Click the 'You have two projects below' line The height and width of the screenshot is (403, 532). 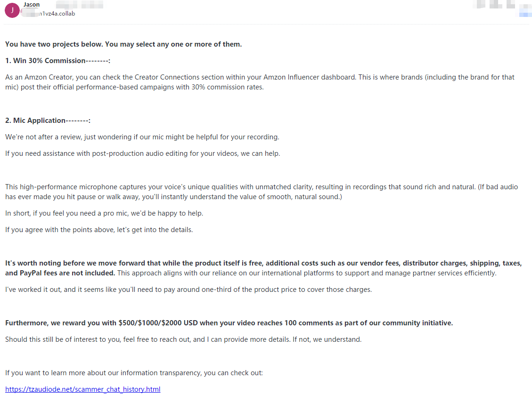coord(123,44)
